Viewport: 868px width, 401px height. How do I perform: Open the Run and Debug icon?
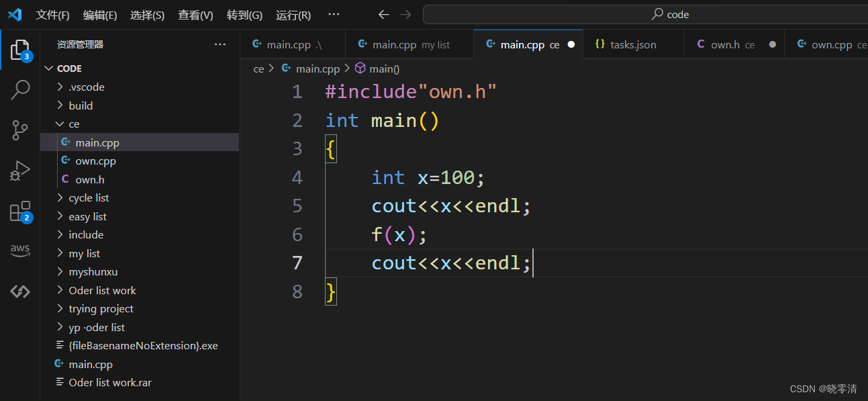19,170
